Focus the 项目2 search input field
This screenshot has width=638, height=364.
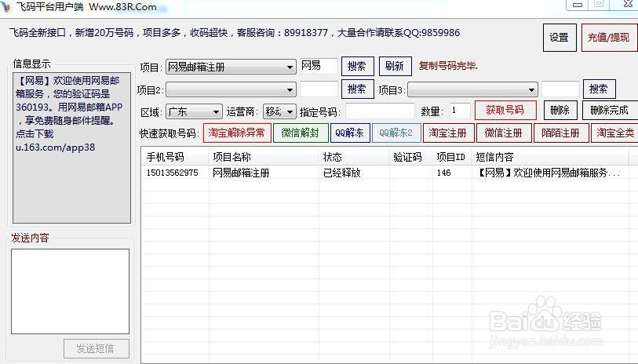319,89
